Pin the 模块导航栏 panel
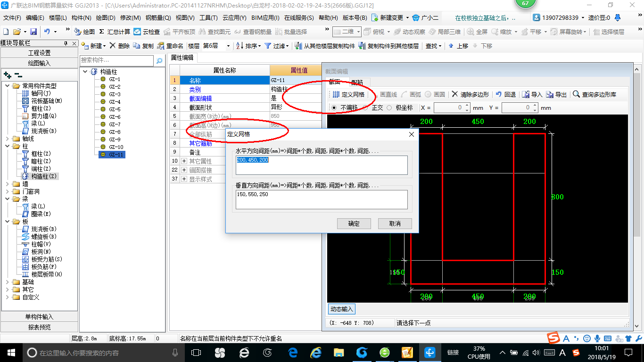This screenshot has height=362, width=644. [66, 43]
